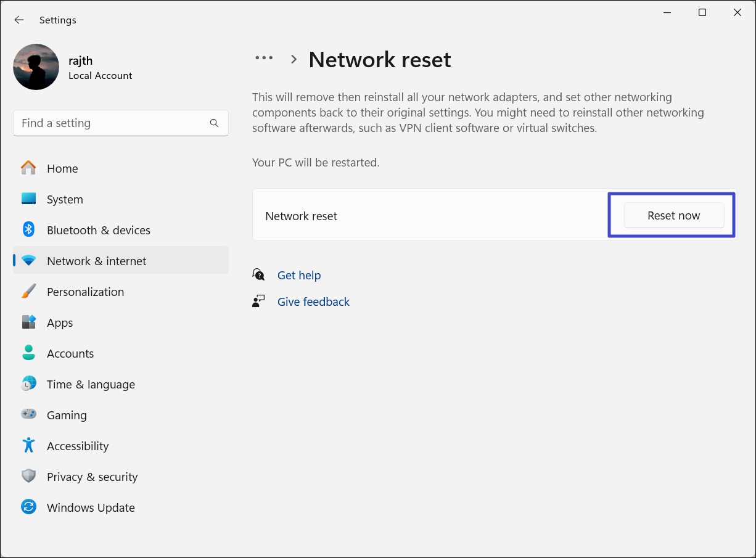The height and width of the screenshot is (558, 756).
Task: Focus the Find a setting search box
Action: coord(111,123)
